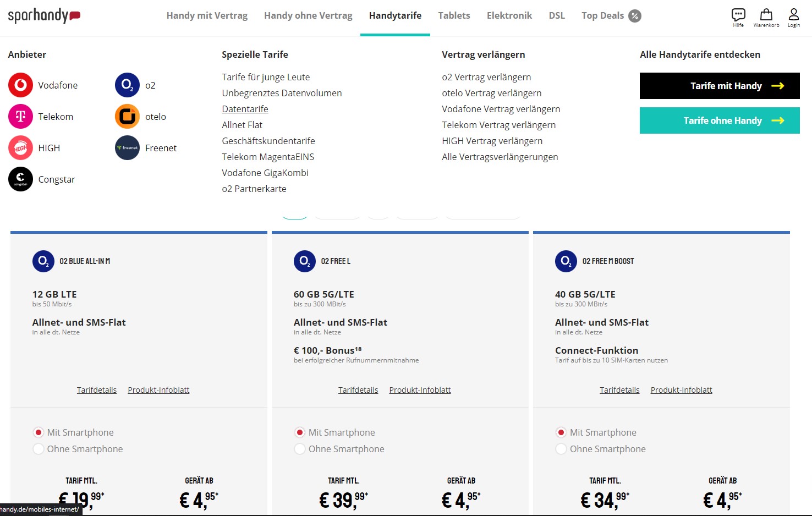Open Tarifdetails for O2 Blue All-in M

(x=97, y=390)
